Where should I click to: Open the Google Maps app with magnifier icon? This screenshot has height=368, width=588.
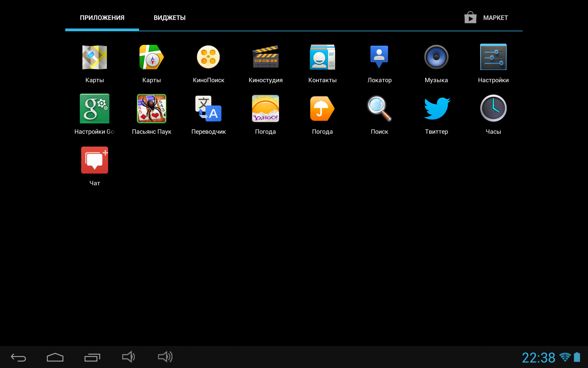(x=94, y=57)
